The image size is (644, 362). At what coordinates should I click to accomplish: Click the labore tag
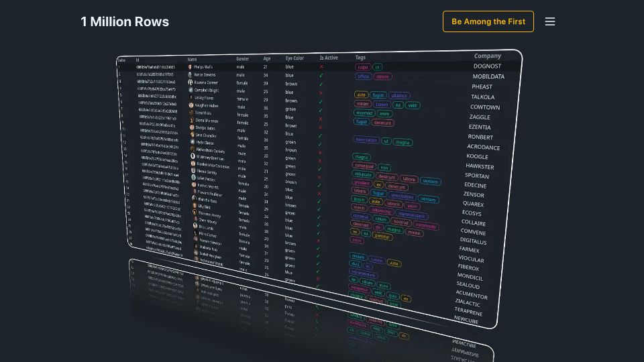[409, 179]
